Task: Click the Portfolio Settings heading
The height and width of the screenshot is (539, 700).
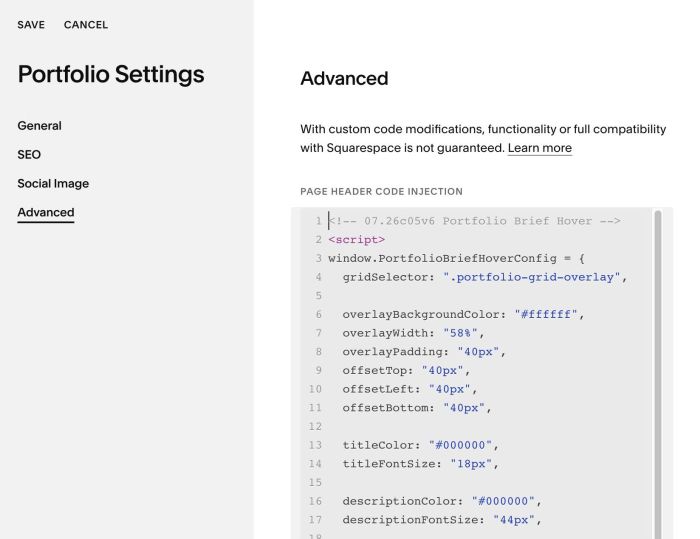Action: pos(111,75)
